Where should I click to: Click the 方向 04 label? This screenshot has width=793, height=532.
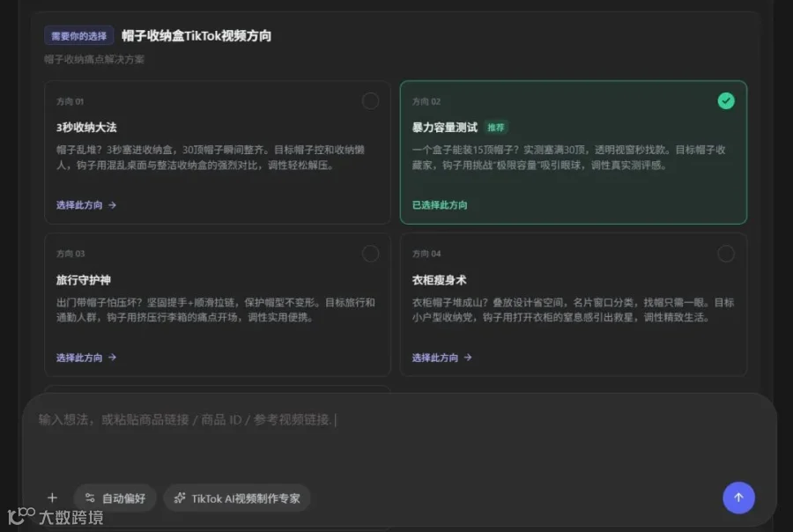click(x=426, y=254)
